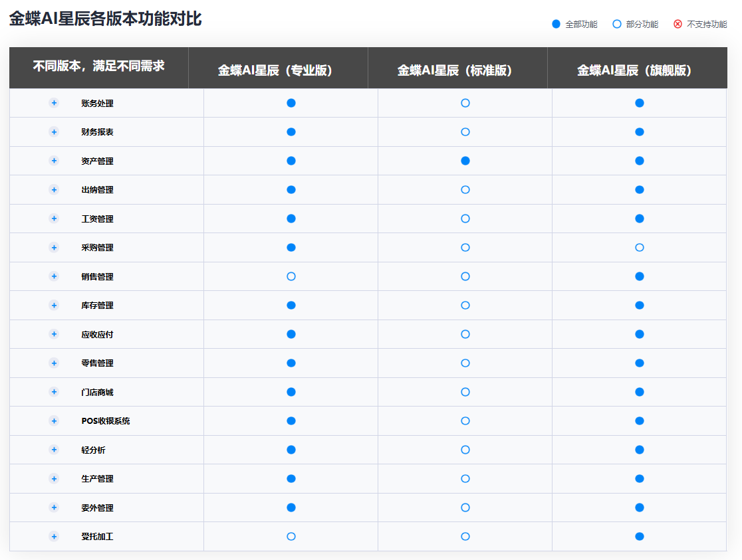Click the red 不支持功能 legend icon

click(678, 24)
